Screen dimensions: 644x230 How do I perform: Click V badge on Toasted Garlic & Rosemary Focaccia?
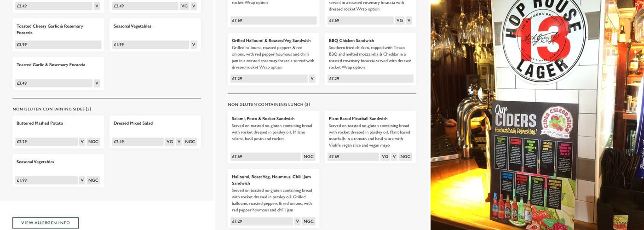[97, 83]
